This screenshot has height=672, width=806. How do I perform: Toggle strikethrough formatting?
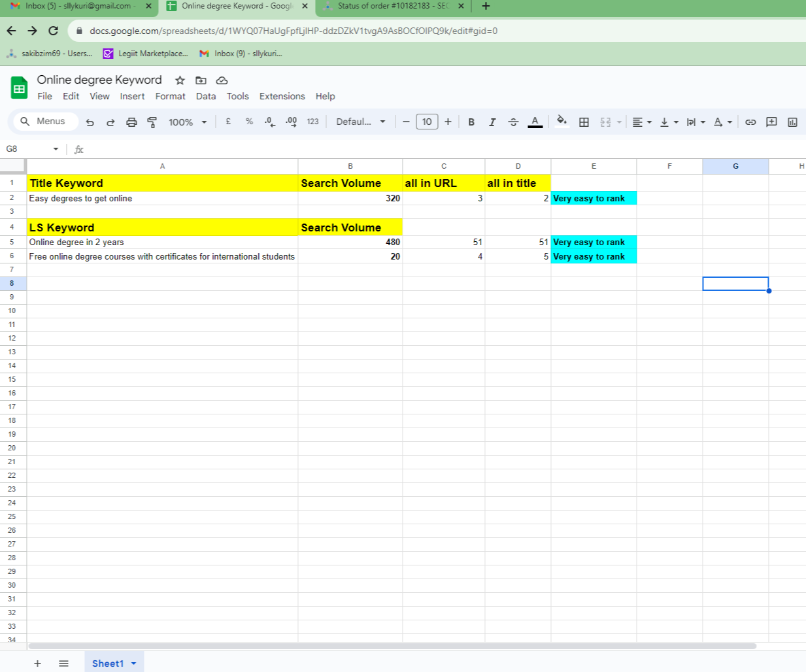coord(513,122)
